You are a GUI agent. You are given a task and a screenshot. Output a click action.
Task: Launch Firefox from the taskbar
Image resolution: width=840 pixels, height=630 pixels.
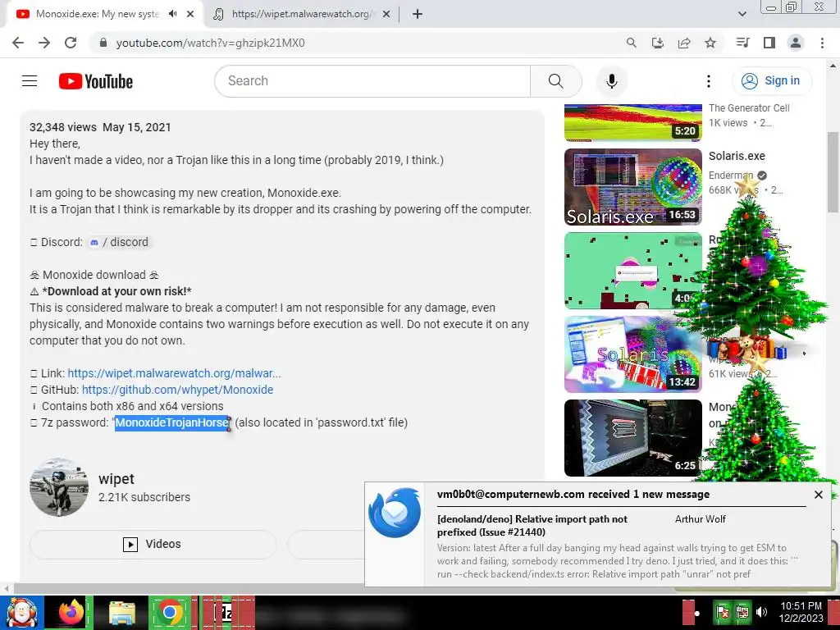(71, 612)
